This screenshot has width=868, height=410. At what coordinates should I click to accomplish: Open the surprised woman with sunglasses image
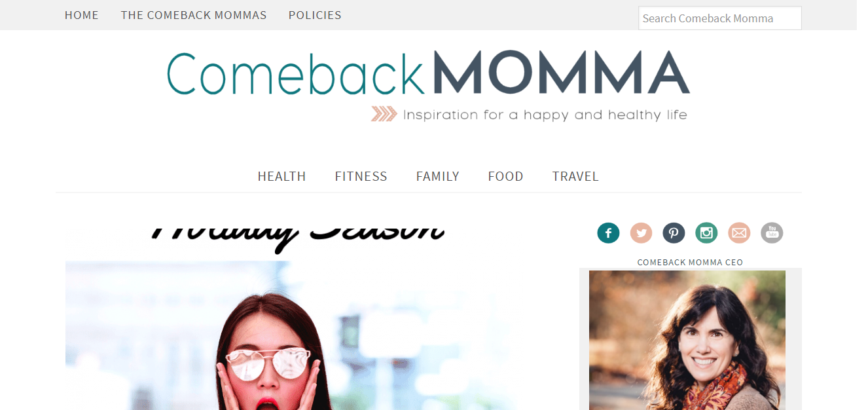pos(291,335)
